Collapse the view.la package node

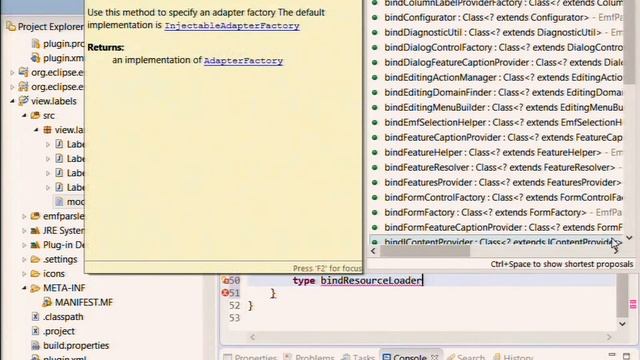point(36,130)
